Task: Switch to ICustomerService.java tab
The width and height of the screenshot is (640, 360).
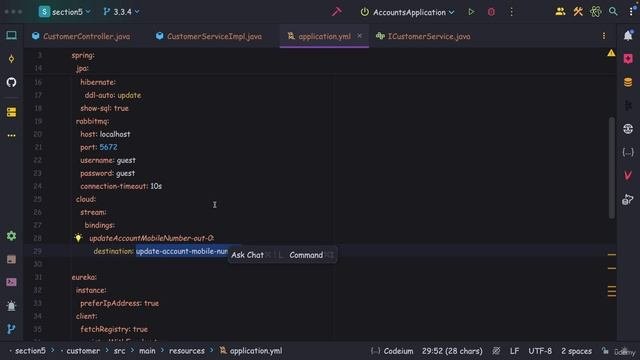Action: pos(423,36)
